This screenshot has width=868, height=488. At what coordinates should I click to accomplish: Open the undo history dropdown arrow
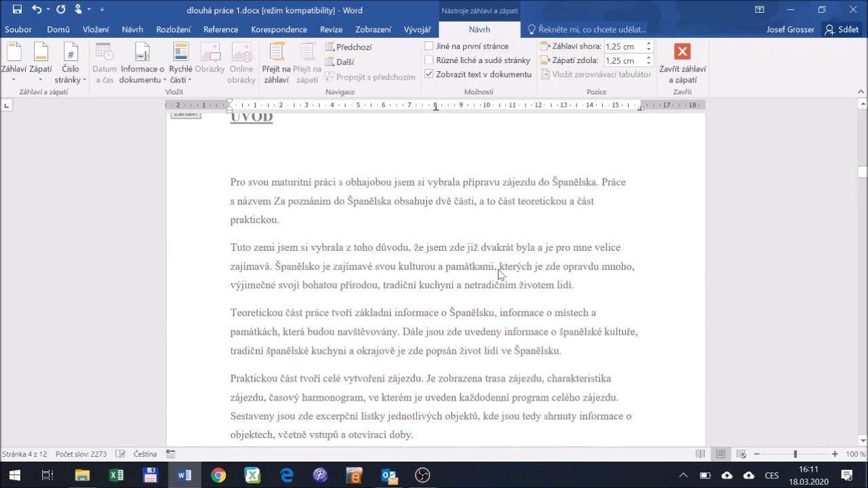47,9
